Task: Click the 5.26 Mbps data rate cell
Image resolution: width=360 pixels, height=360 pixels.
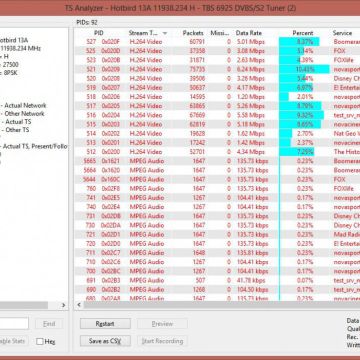Action: pos(251,106)
